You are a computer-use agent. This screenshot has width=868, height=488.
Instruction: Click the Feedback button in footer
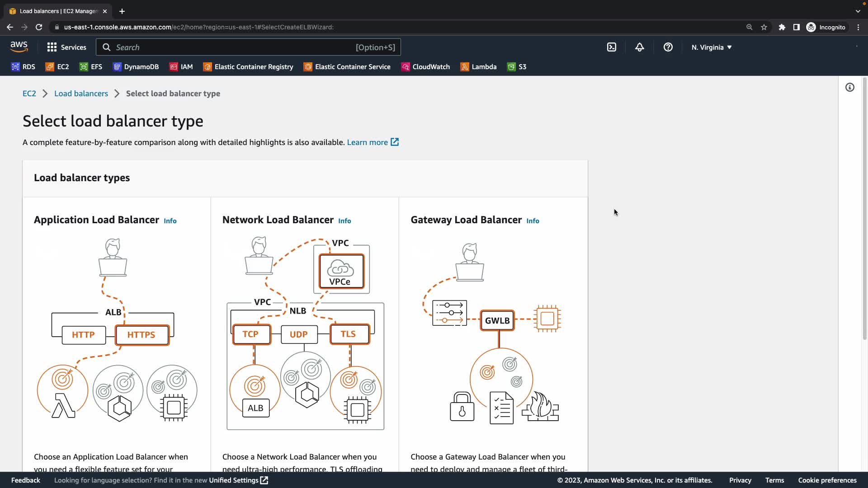point(26,480)
